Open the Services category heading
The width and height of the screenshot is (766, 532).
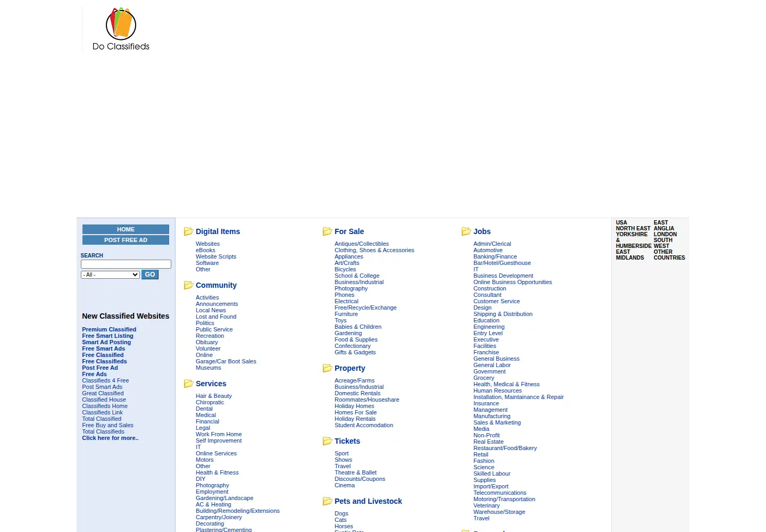tap(211, 384)
